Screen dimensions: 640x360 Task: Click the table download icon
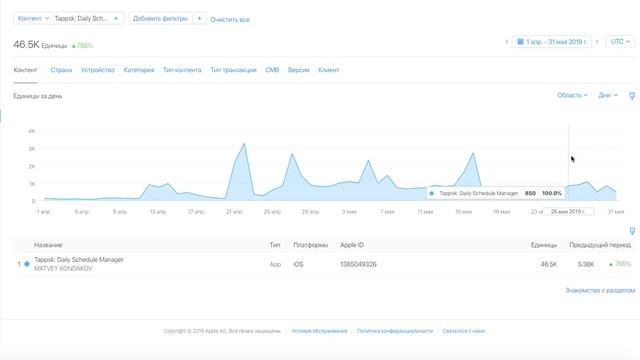click(x=632, y=231)
